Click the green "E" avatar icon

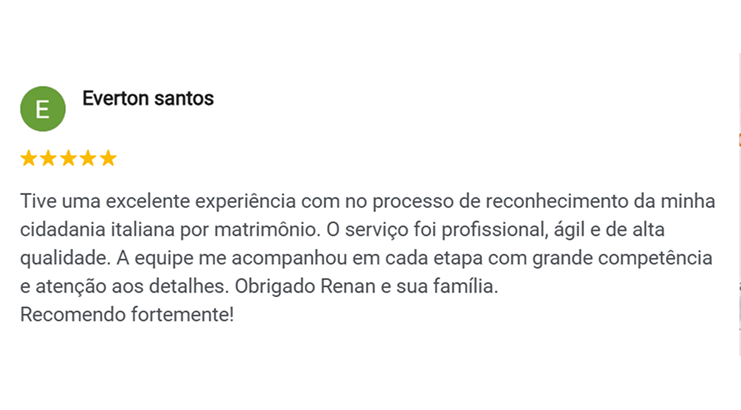tap(43, 108)
